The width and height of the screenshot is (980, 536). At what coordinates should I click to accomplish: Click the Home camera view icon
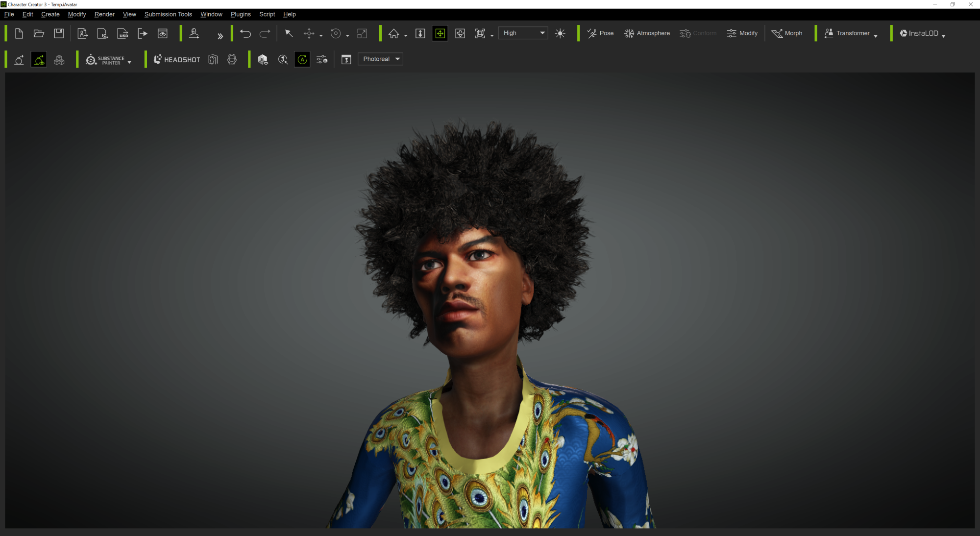pyautogui.click(x=393, y=33)
